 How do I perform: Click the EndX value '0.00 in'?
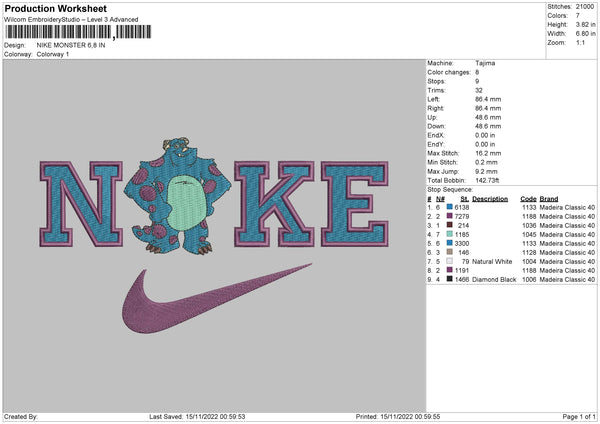(485, 135)
